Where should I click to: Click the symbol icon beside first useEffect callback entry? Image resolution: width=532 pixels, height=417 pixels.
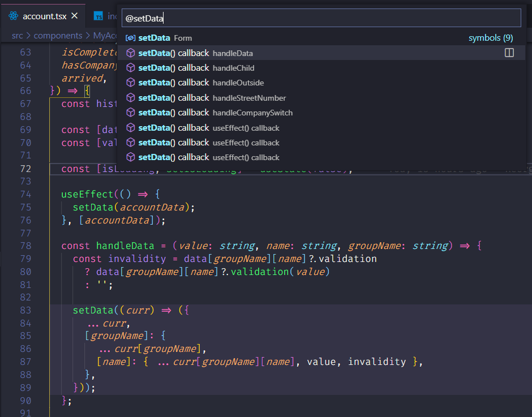(131, 127)
